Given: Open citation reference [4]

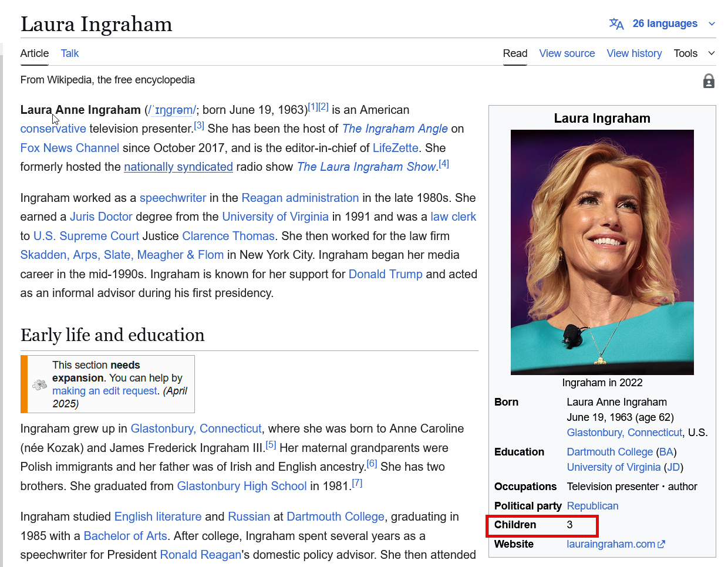Looking at the screenshot, I should [x=444, y=164].
